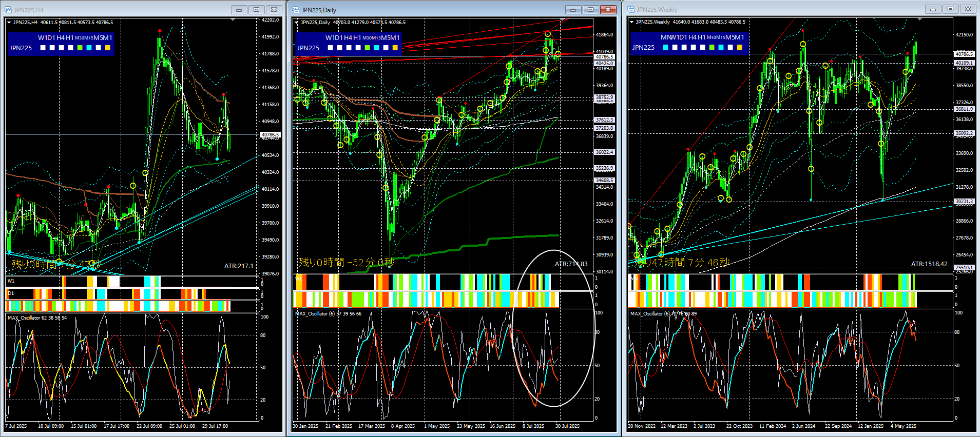Close the JPN225,Weekly chart window
Screen dimensions: 980x437
[968, 9]
